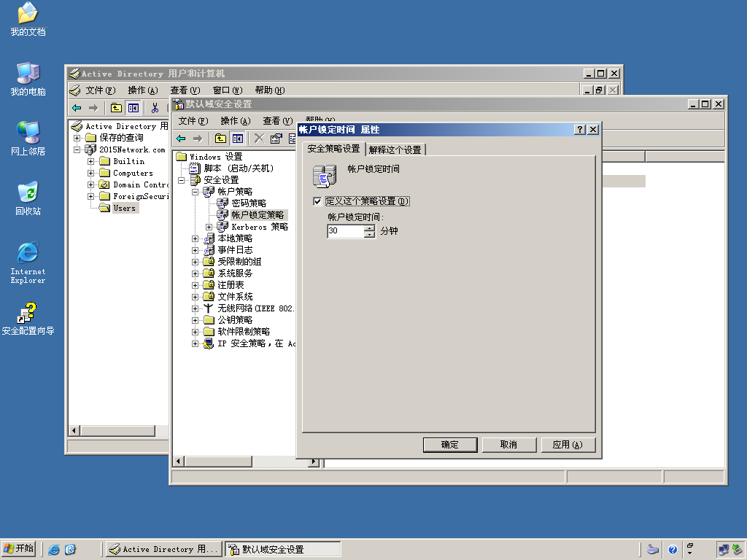747x560 pixels.
Task: Click horizontal scrollbar in security tree pane
Action: point(247,462)
